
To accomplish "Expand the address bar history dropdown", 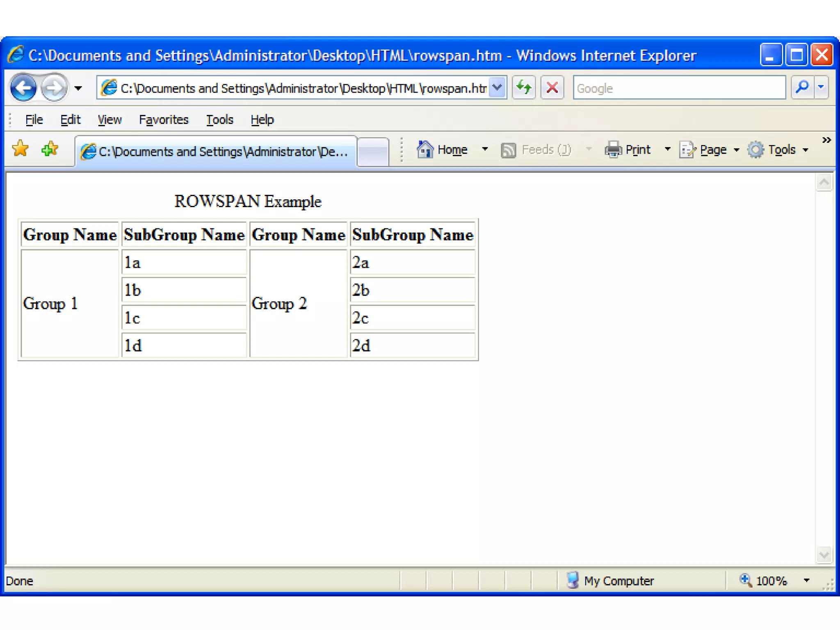I will (497, 87).
